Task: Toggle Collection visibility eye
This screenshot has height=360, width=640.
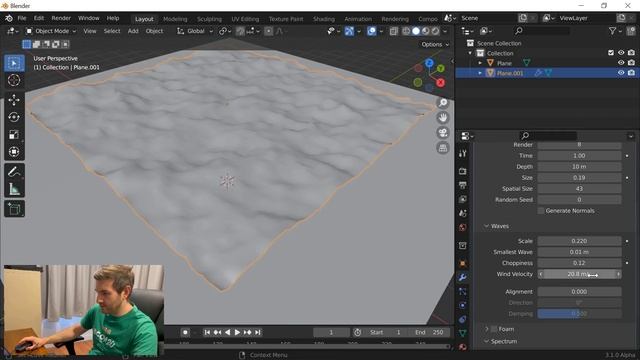Action: [621, 53]
